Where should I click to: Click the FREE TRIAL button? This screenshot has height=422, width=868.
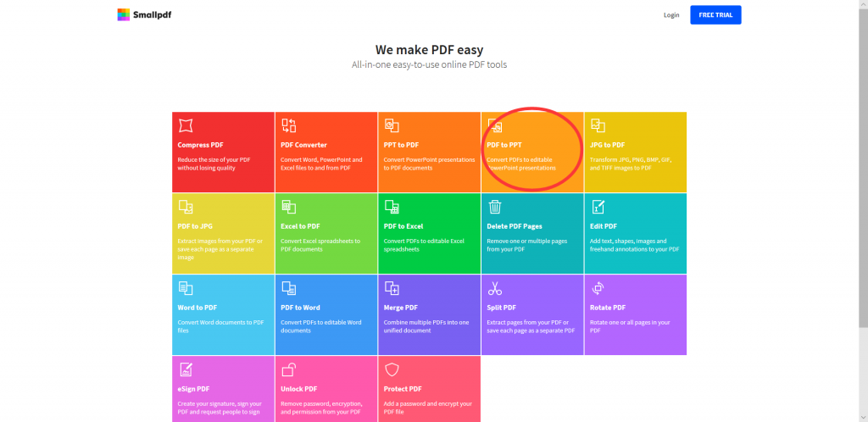coord(715,15)
